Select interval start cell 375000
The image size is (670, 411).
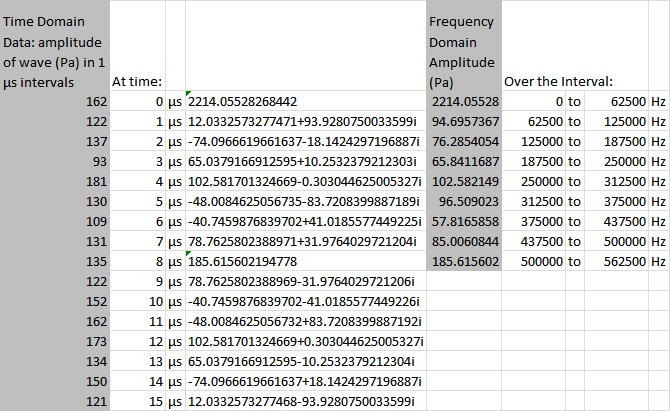[534, 221]
